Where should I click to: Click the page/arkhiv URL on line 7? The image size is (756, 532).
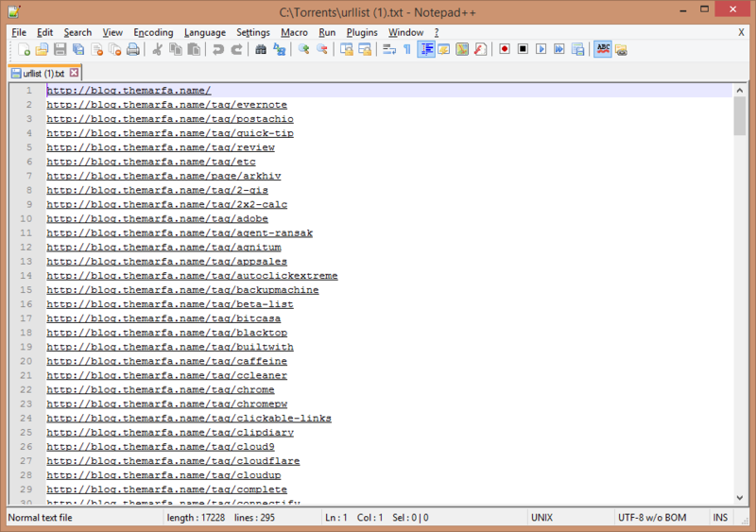tap(163, 176)
